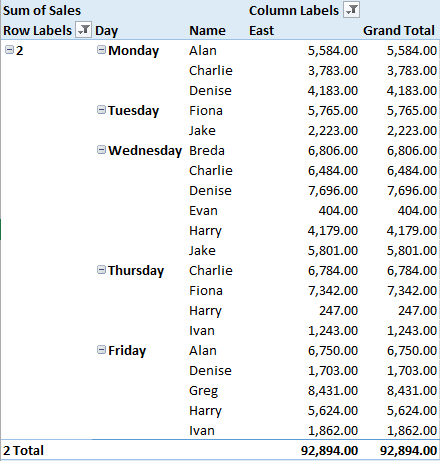The image size is (440, 461).
Task: Collapse the Wednesday group
Action: [x=101, y=150]
